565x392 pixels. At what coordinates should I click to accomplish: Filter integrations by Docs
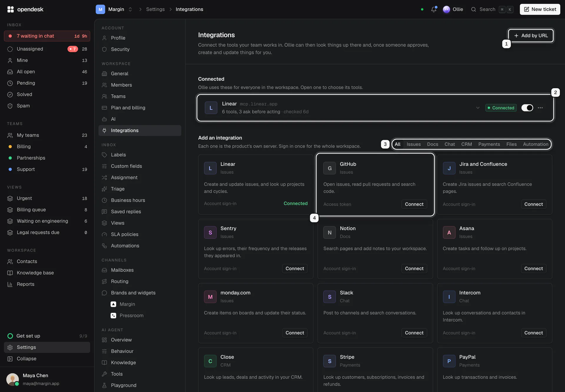pos(433,144)
